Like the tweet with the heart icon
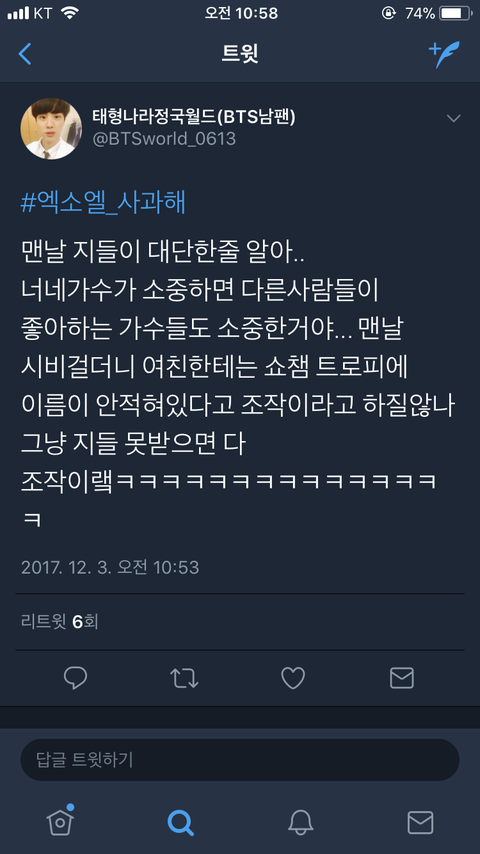This screenshot has height=854, width=480. point(293,678)
